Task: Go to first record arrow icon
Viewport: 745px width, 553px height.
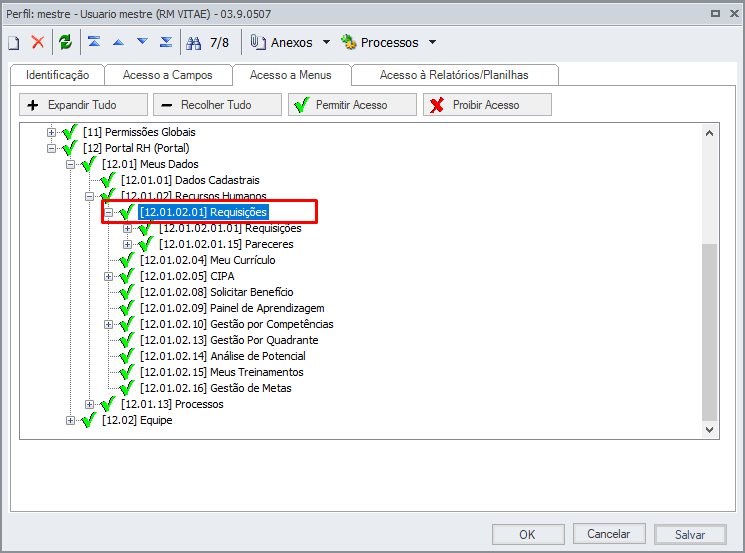Action: pyautogui.click(x=94, y=42)
